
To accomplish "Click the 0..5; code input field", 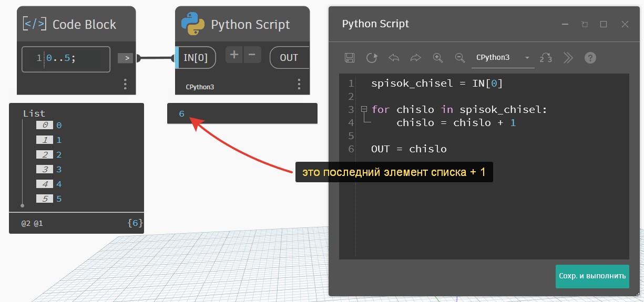I will 66,59.
